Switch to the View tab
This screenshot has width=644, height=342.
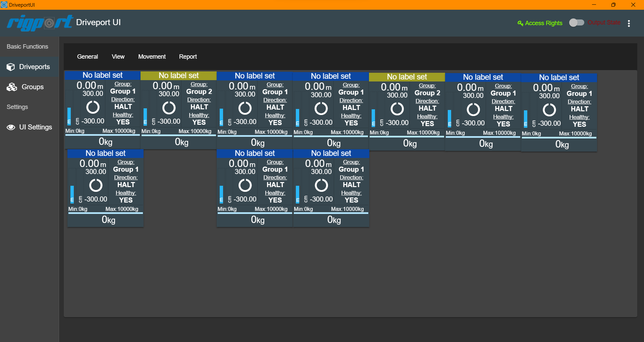118,57
